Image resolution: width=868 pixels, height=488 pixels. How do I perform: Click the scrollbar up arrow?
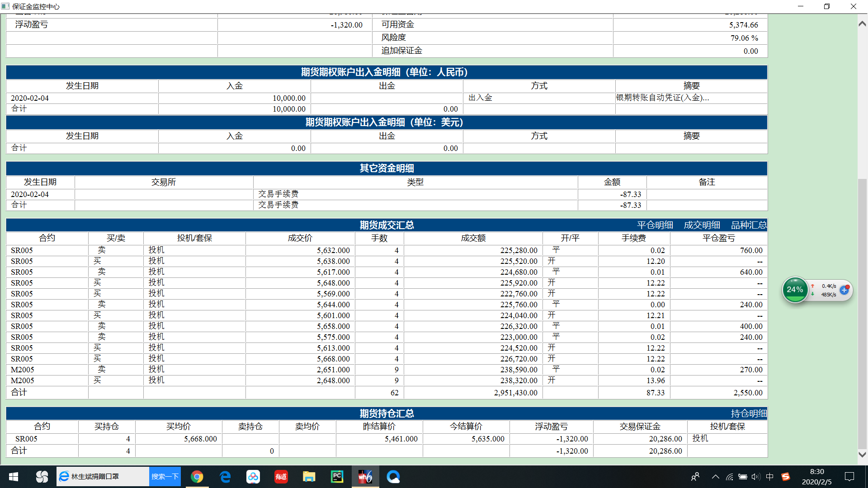coord(862,24)
